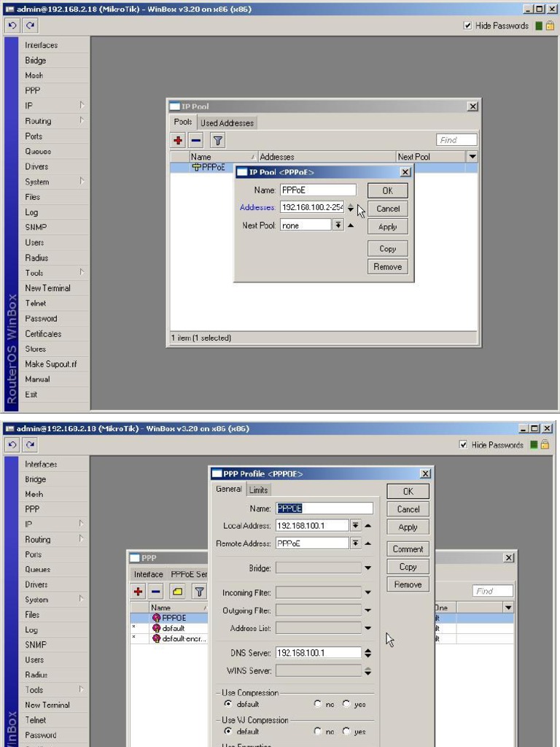Viewport: 560px width, 747px height.
Task: Switch to Limits tab in PPP Profile
Action: tap(259, 489)
